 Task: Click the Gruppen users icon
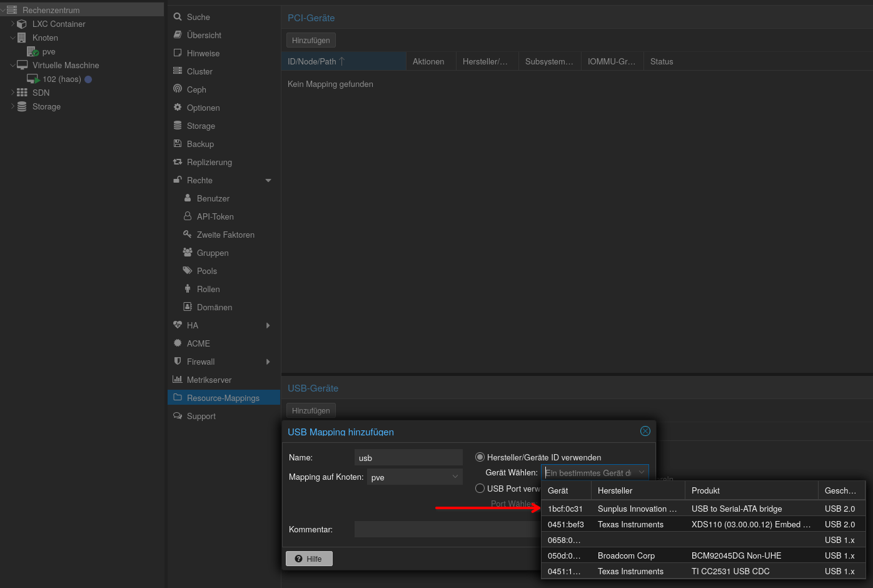tap(188, 253)
